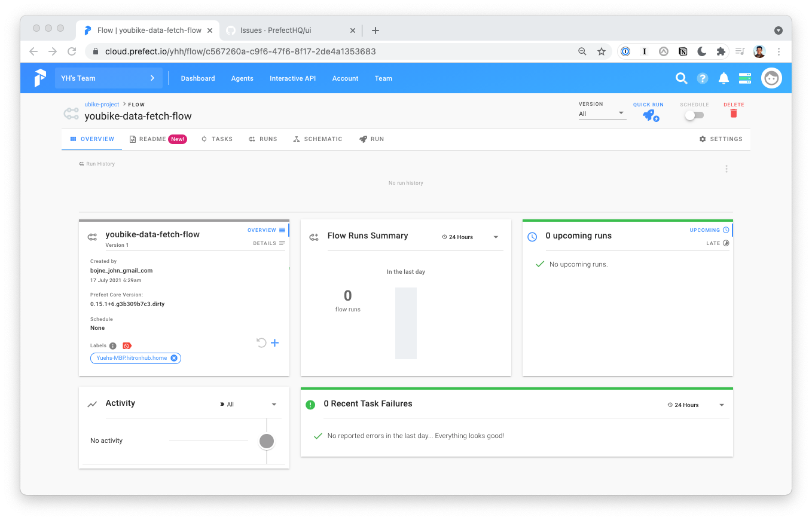Click the red label warning tag icon
This screenshot has height=520, width=812.
[x=127, y=345]
